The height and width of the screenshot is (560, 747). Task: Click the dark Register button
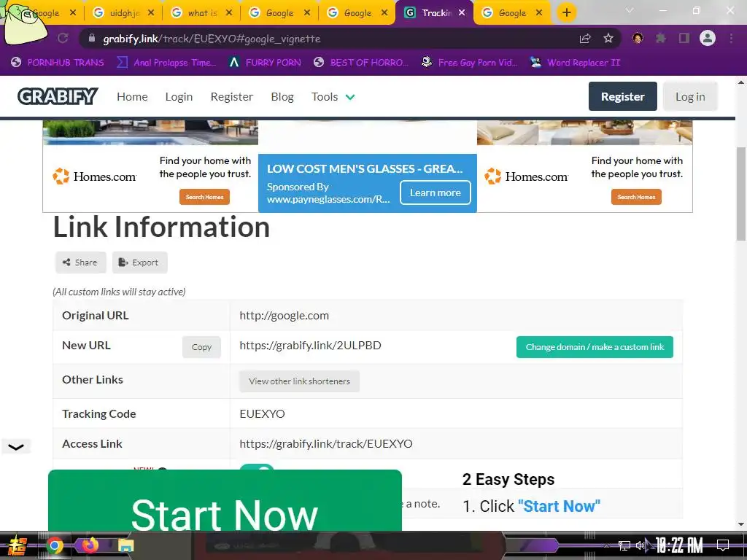[623, 96]
